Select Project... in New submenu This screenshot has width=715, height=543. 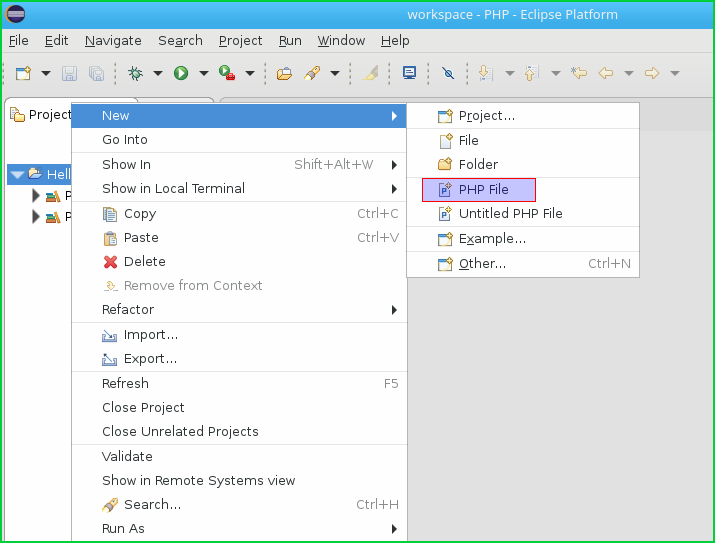tap(523, 116)
